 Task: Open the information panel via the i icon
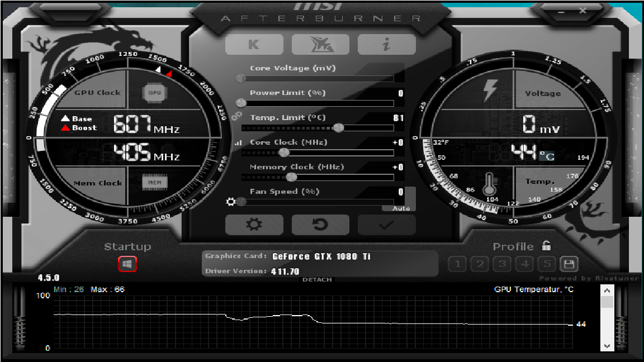tap(386, 44)
